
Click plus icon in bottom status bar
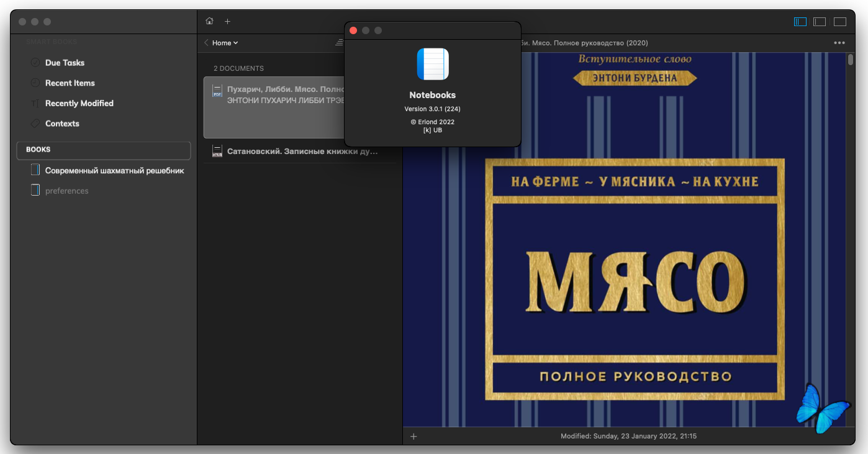(414, 436)
